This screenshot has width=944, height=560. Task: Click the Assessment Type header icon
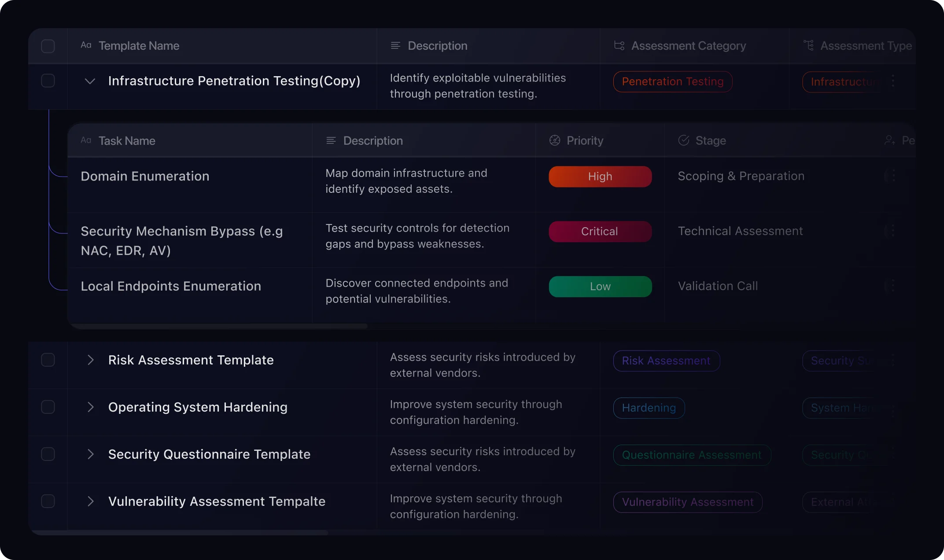[808, 45]
